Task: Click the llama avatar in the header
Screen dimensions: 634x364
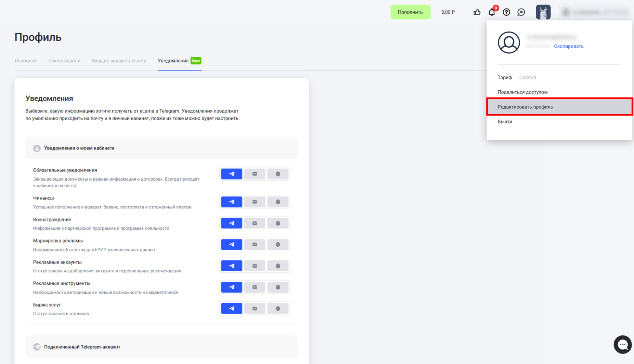Action: pyautogui.click(x=543, y=12)
